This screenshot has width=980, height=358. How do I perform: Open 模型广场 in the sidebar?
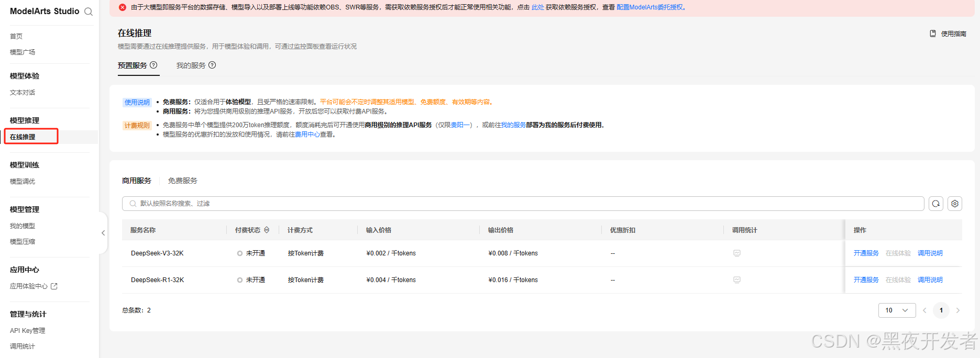pyautogui.click(x=23, y=52)
